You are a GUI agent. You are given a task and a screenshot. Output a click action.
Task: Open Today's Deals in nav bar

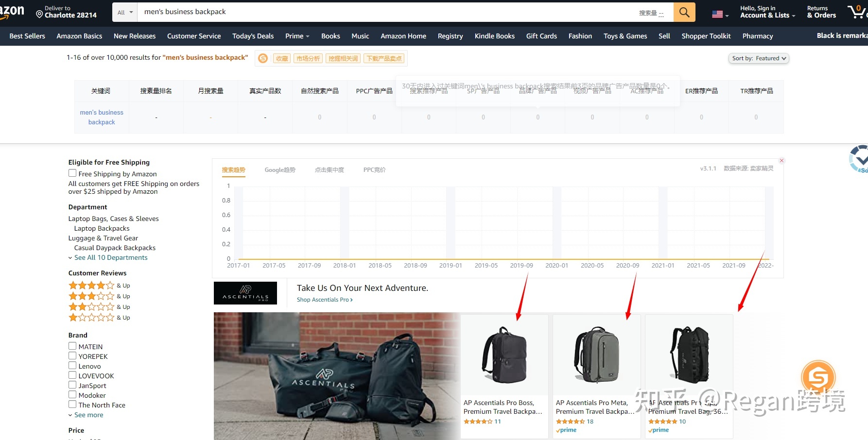253,36
